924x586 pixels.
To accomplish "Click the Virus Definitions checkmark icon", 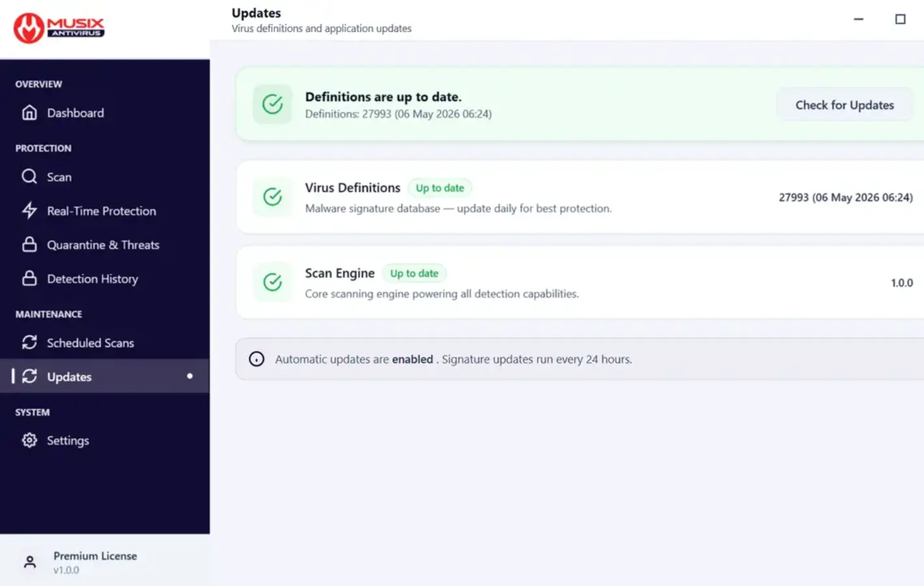I will [272, 196].
